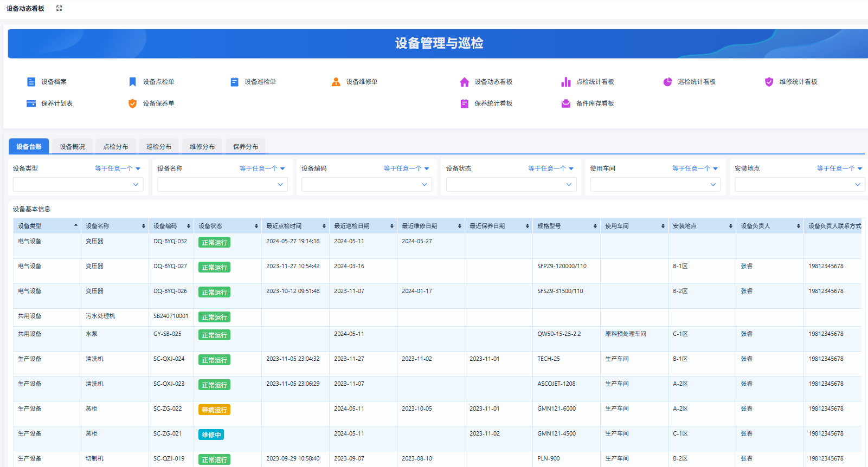Open the 点检统计看板 bar chart icon
Image resolution: width=868 pixels, height=467 pixels.
tap(566, 82)
